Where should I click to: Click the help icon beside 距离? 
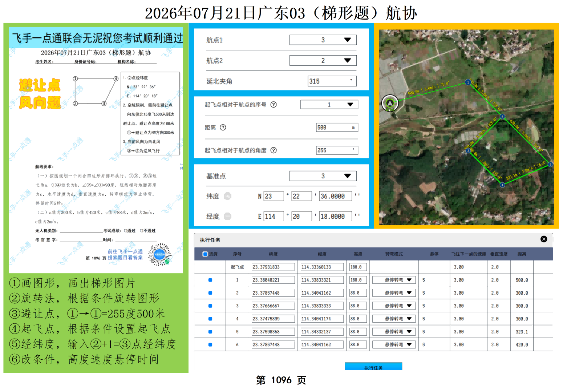click(223, 128)
